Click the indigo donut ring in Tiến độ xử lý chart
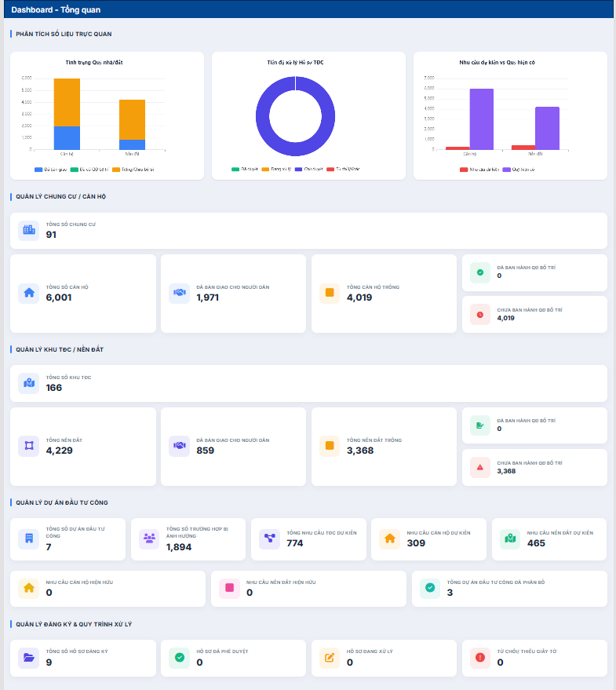The image size is (616, 690). [x=262, y=117]
